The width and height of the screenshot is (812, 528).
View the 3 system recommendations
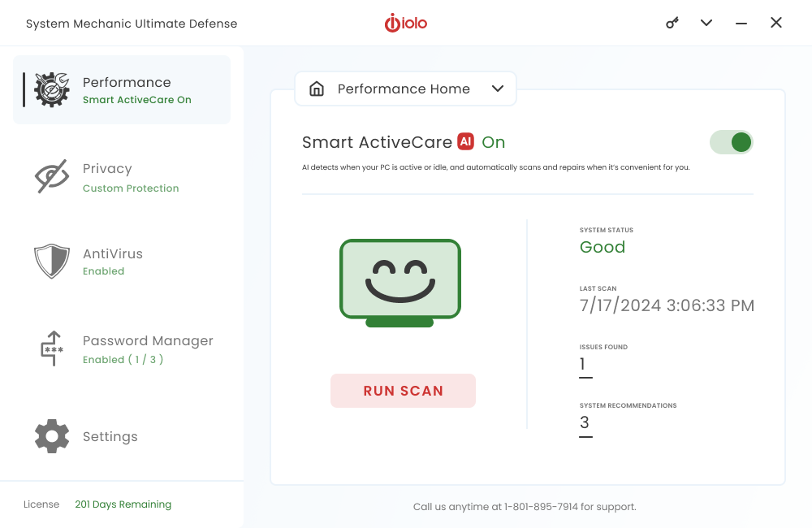tap(585, 424)
